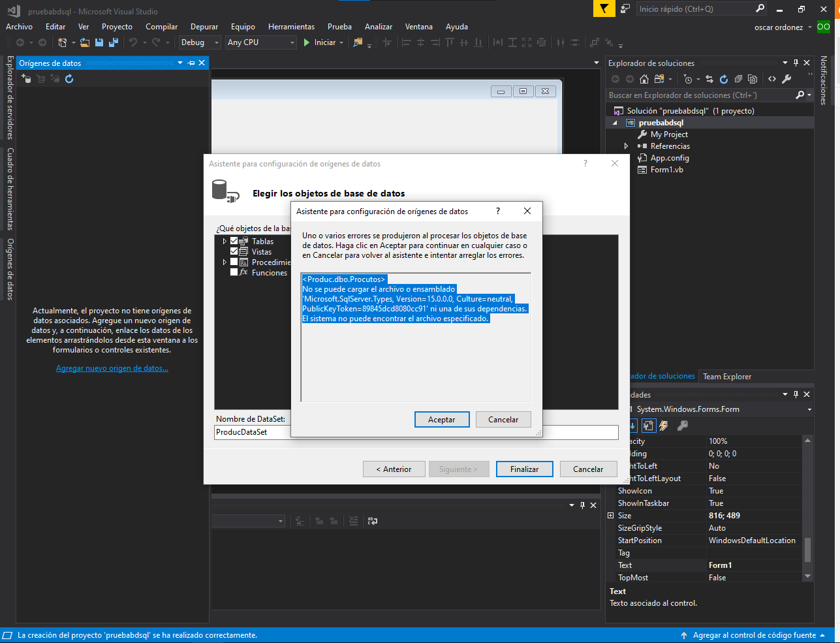The width and height of the screenshot is (840, 643).
Task: Click the Home icon in Explorador de soluciones
Action: pos(644,79)
